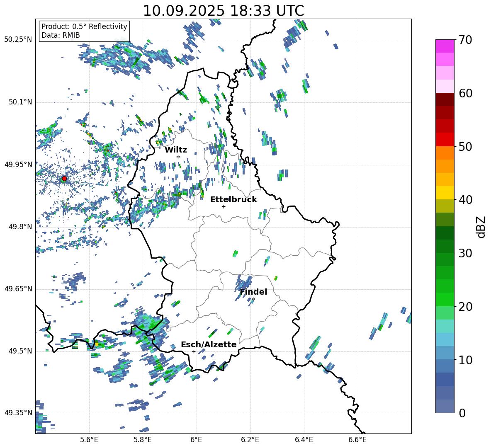
Task: Click the dark maroon swatch below 60
Action: pyautogui.click(x=445, y=99)
